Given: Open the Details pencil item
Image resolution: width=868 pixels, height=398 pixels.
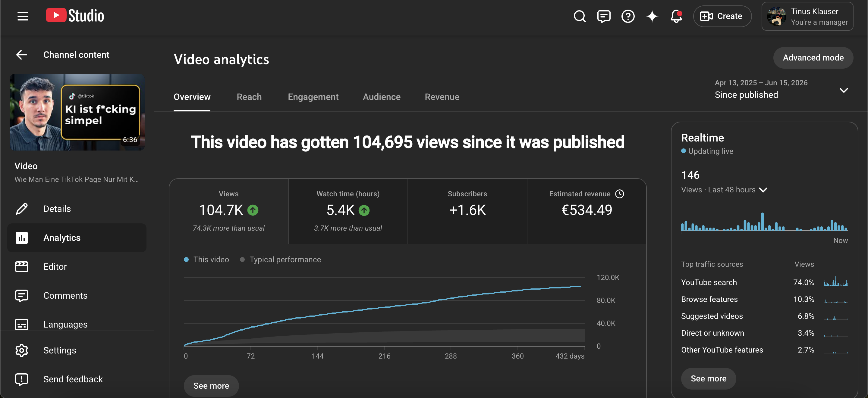Looking at the screenshot, I should coord(77,209).
